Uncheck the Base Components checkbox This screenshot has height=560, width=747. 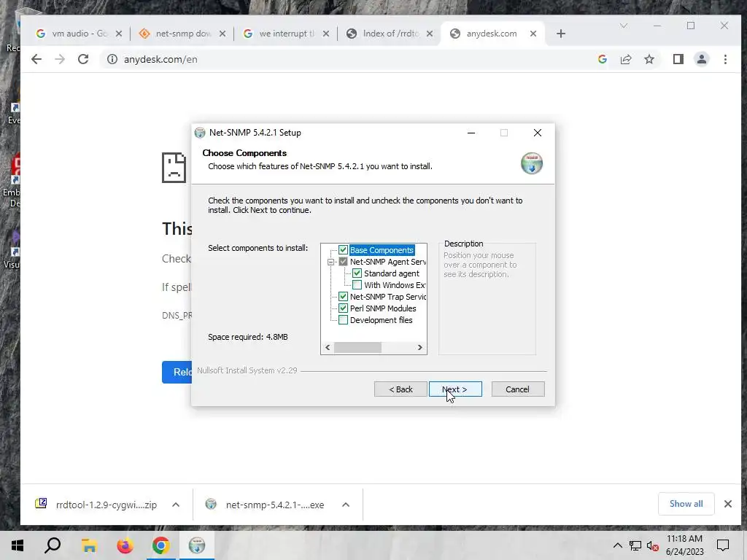343,250
